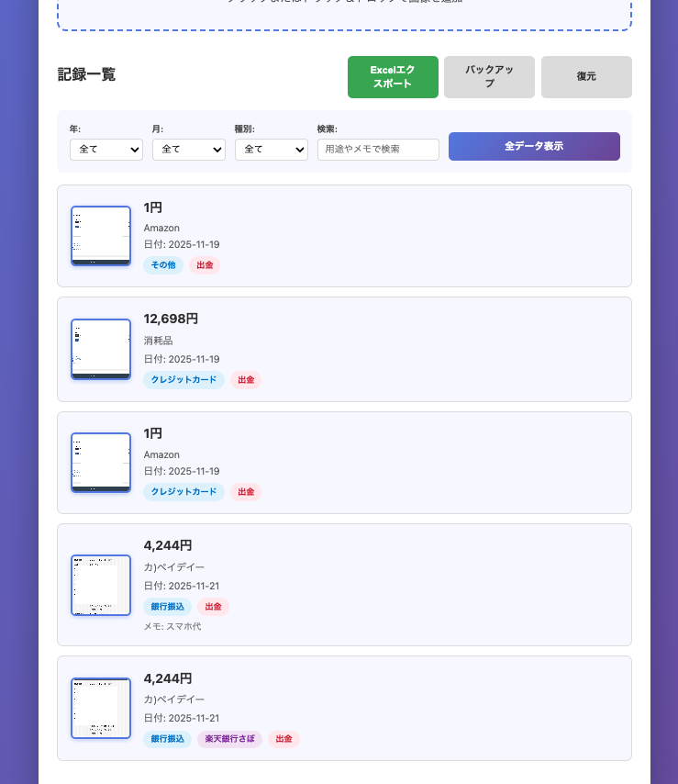Open the 年 year filter dropdown

point(106,149)
